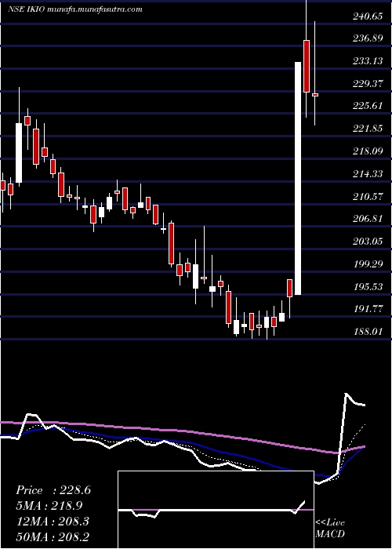Viewport: 392px width, 549px height.
Task: Select the 221.85 price axis label
Action: (x=367, y=129)
